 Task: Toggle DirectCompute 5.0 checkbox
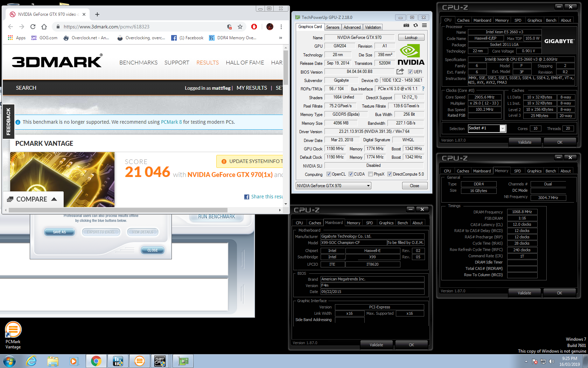click(x=390, y=174)
